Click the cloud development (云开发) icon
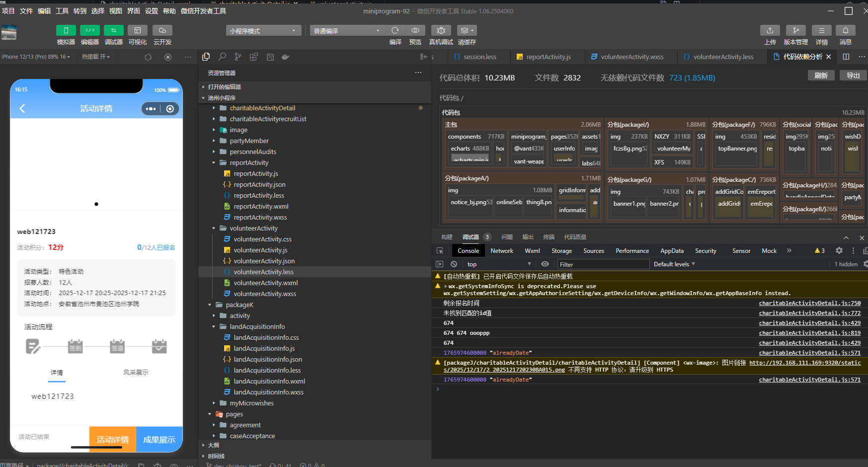This screenshot has height=467, width=868. 162,31
